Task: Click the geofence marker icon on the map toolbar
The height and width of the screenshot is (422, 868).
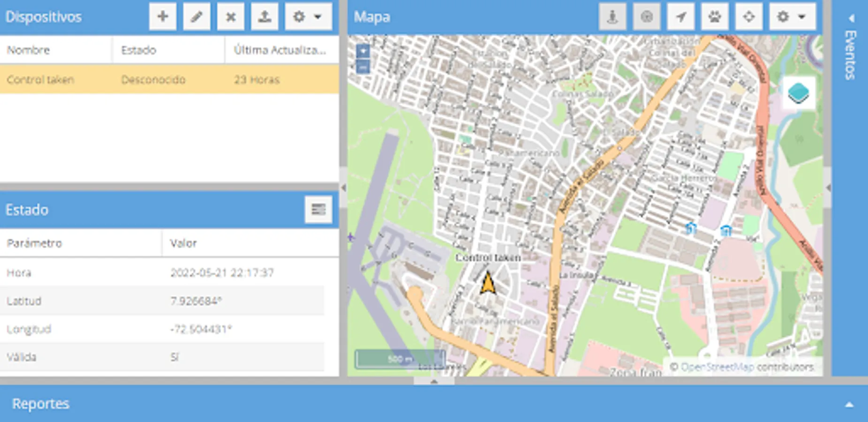Action: coord(612,16)
